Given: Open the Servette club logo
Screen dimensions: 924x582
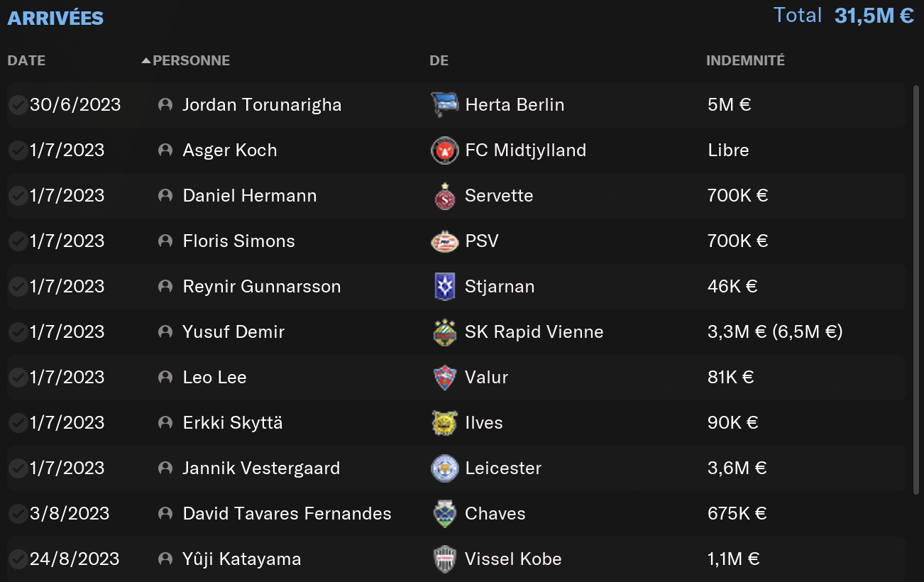Looking at the screenshot, I should [x=445, y=196].
